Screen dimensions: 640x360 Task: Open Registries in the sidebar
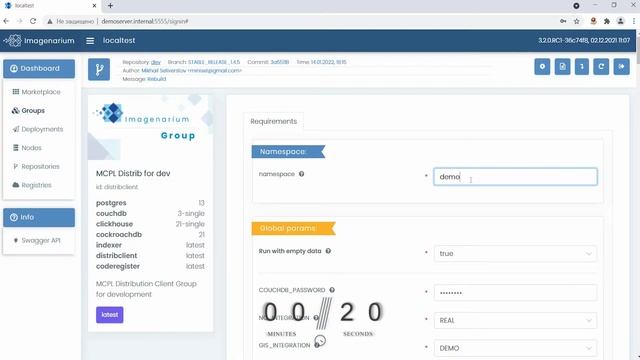click(32, 185)
